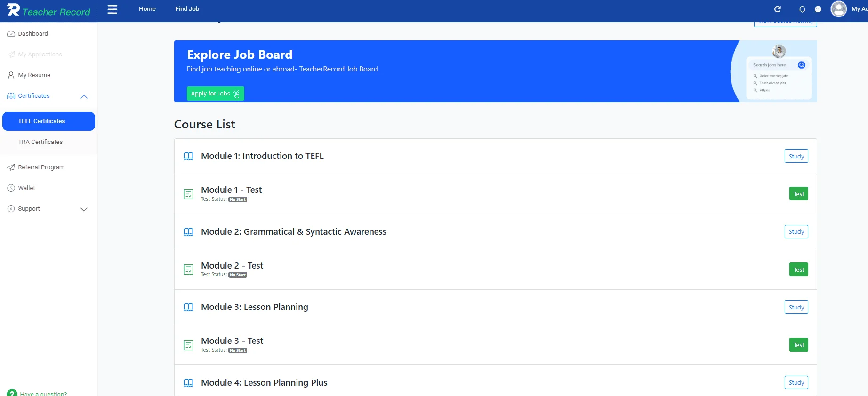The width and height of the screenshot is (868, 396).
Task: Start the Module 2 Test
Action: (799, 269)
